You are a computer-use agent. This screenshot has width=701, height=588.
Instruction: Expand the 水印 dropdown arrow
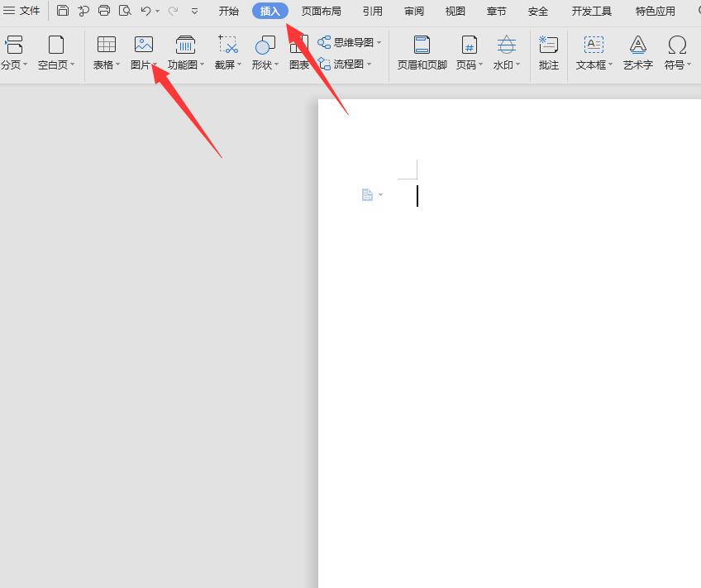[x=517, y=65]
